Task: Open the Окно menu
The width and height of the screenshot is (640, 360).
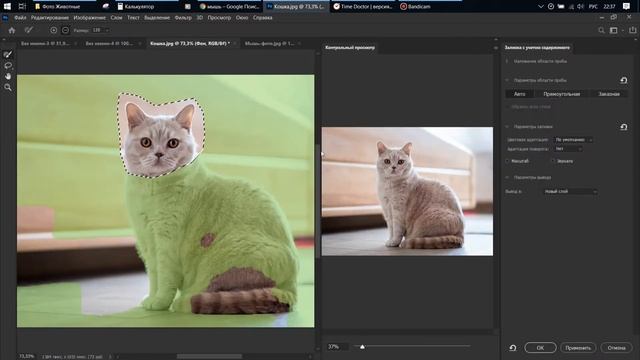Action: [x=242, y=18]
